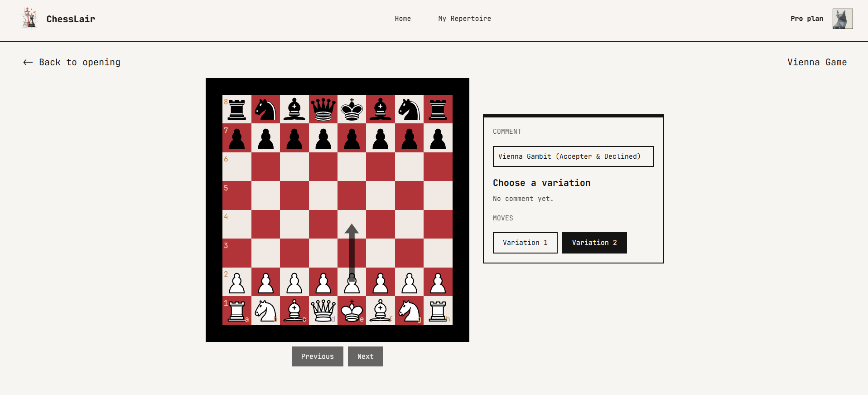Select the black pawn on h7
This screenshot has height=395, width=868.
click(x=438, y=139)
